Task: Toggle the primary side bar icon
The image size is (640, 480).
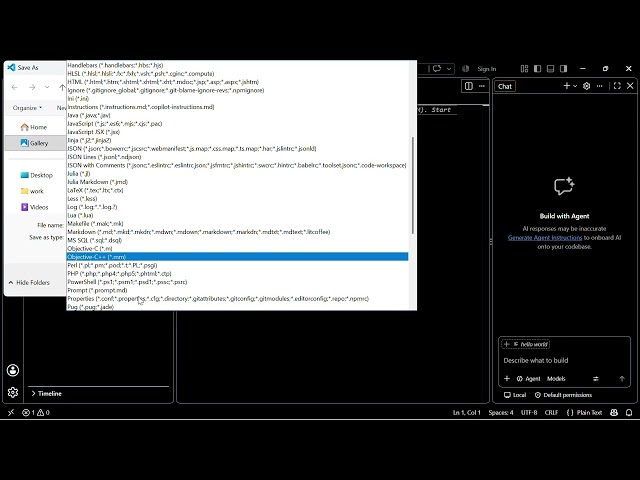Action: tap(538, 69)
